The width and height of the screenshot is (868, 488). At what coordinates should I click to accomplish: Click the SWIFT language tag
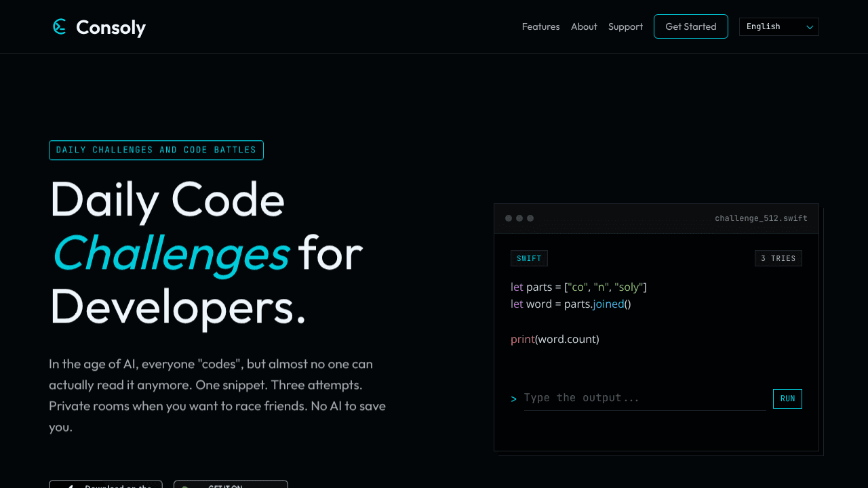[x=529, y=258]
